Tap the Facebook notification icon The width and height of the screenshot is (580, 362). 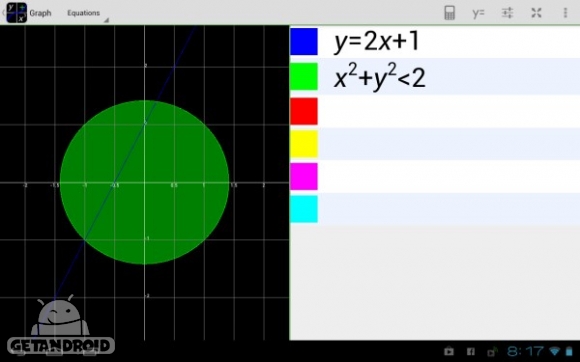point(471,351)
